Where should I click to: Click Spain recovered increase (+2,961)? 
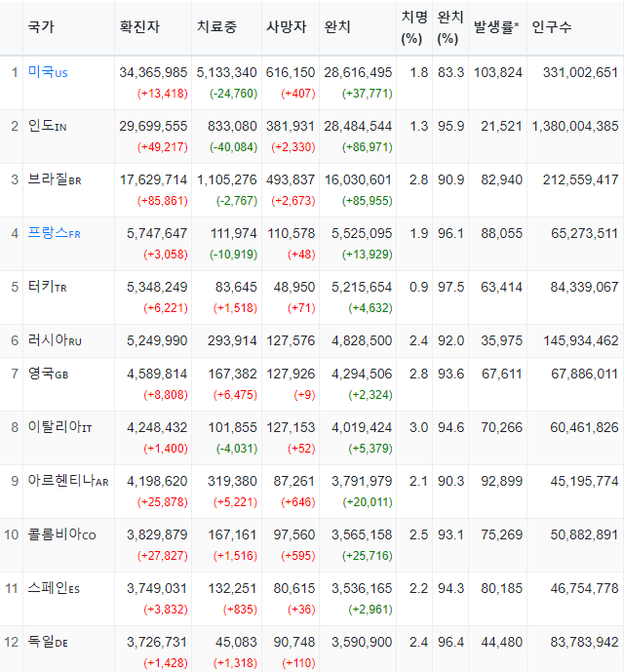(370, 610)
